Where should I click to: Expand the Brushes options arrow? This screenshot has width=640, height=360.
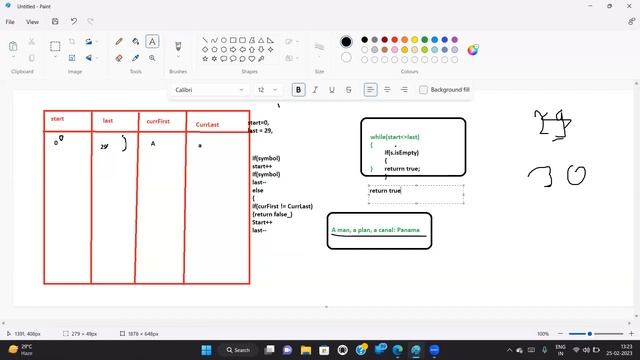[x=178, y=57]
